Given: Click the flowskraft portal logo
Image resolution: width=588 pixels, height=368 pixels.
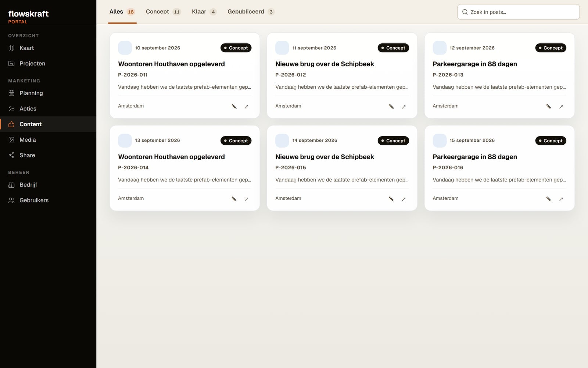Looking at the screenshot, I should pos(28,17).
